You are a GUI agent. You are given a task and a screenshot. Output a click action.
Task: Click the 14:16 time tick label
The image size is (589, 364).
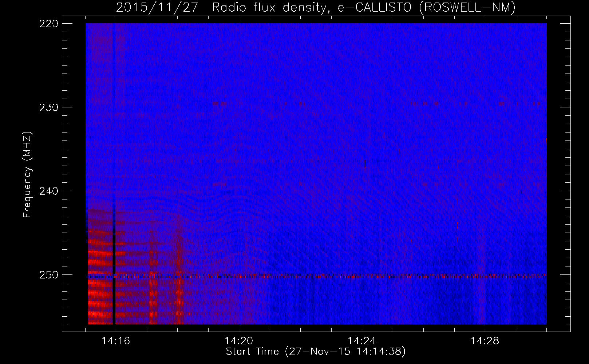click(116, 341)
